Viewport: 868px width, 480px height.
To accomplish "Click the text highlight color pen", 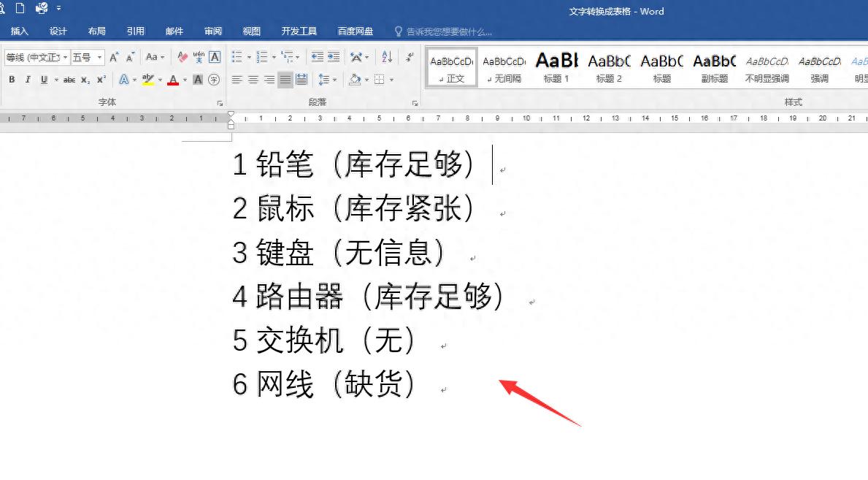I will [147, 80].
